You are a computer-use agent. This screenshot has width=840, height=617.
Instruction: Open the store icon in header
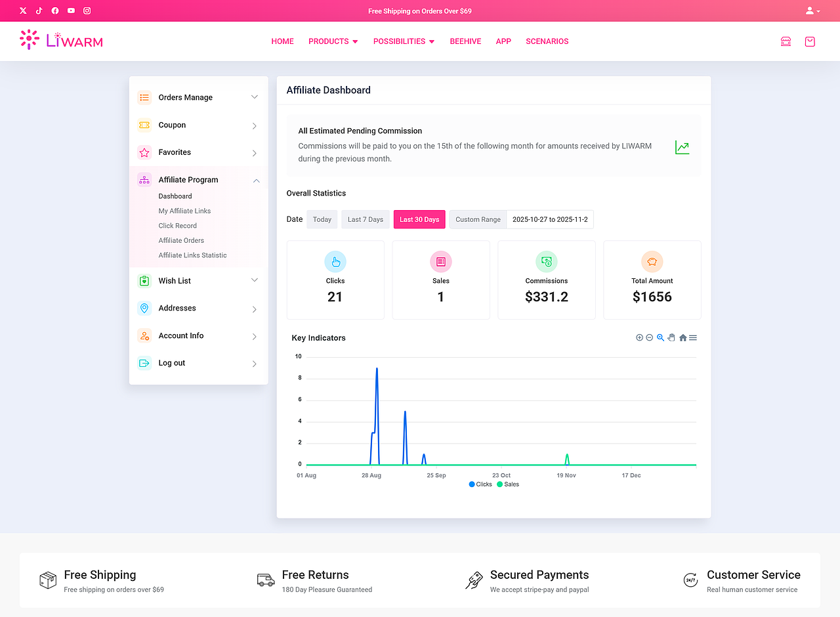click(786, 41)
